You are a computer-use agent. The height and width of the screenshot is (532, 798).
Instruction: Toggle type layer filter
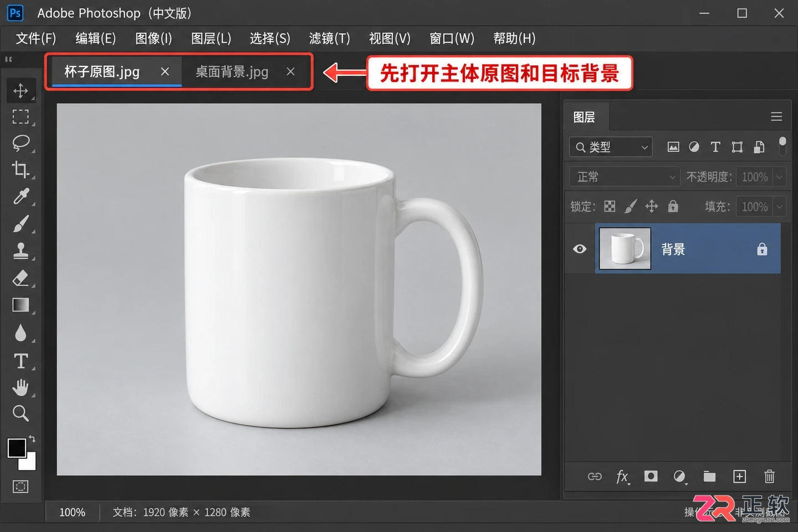point(715,147)
